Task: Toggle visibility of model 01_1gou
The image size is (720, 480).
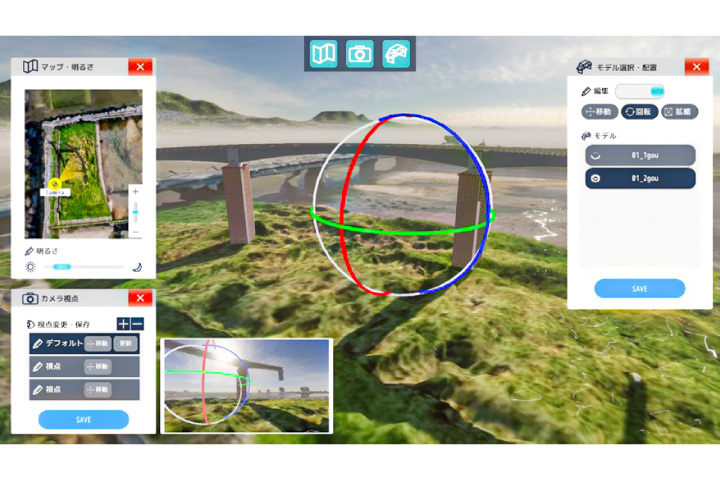Action: (596, 155)
